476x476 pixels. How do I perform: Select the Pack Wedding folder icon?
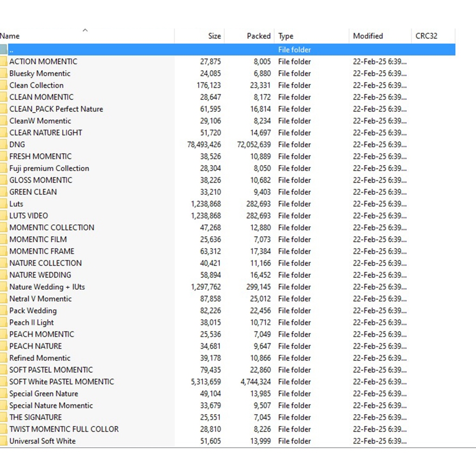click(x=3, y=311)
